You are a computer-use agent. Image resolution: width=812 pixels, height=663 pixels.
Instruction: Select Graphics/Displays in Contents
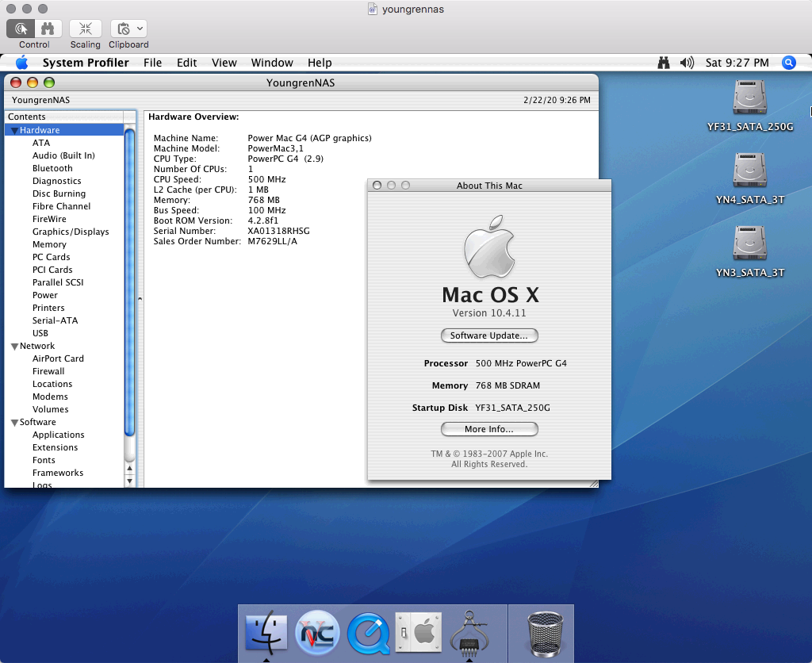pyautogui.click(x=71, y=232)
